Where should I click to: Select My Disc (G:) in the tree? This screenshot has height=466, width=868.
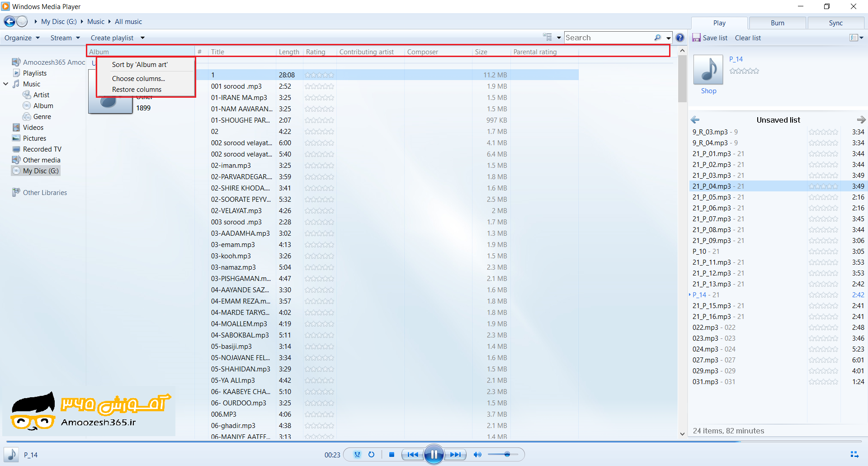(36, 171)
